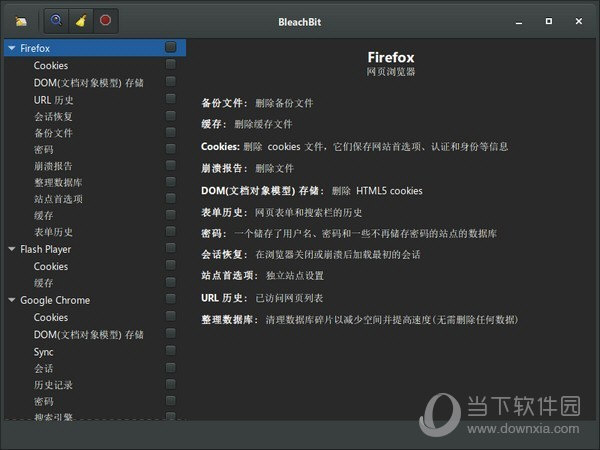Check the 备份文件 checkbox
Viewport: 600px width, 450px height.
click(x=171, y=132)
